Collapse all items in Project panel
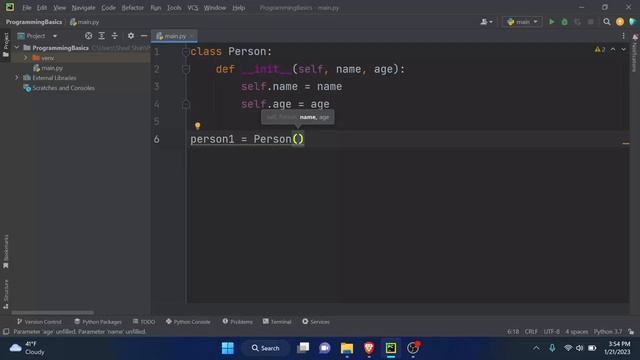Image resolution: width=640 pixels, height=360 pixels. 115,36
